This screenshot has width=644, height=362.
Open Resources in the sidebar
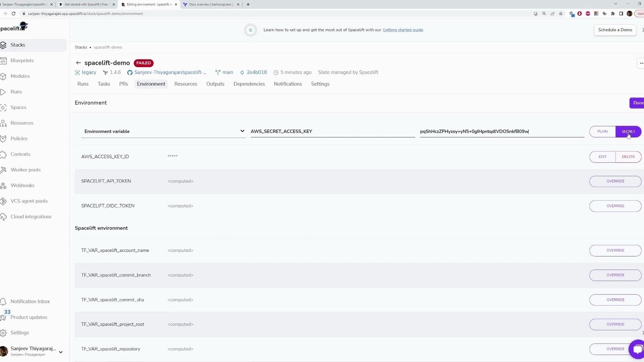click(x=22, y=123)
